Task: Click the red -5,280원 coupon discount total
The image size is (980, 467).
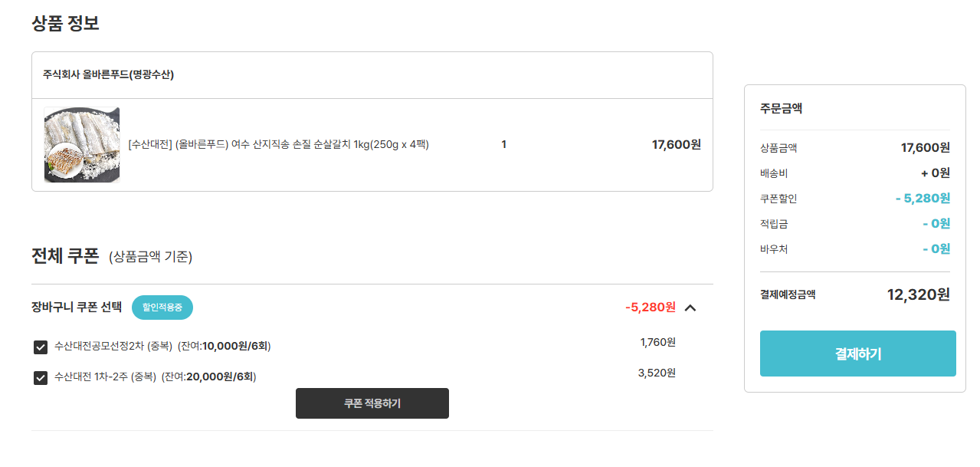Action: click(650, 307)
